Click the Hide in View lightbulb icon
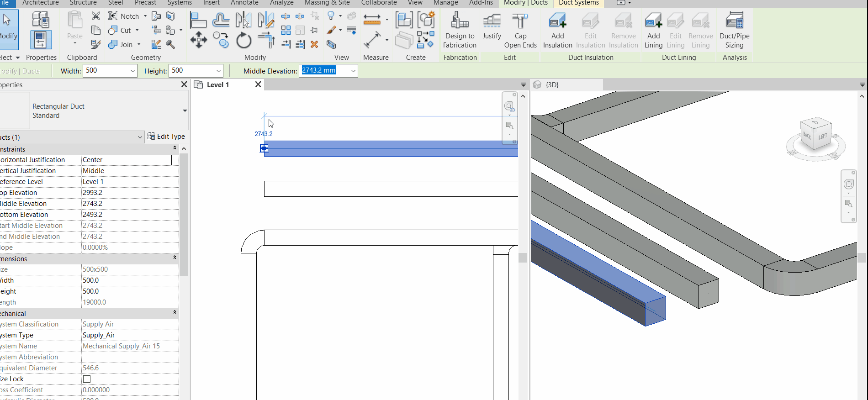Image resolution: width=868 pixels, height=400 pixels. point(331,16)
